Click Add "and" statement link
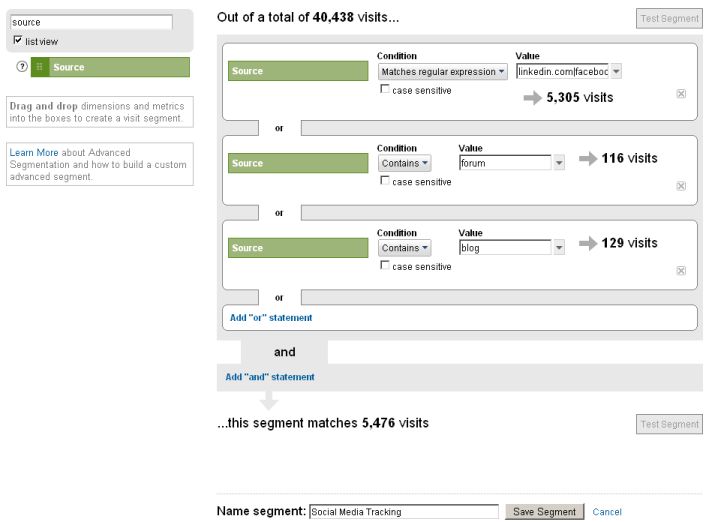This screenshot has width=706, height=522. click(270, 377)
